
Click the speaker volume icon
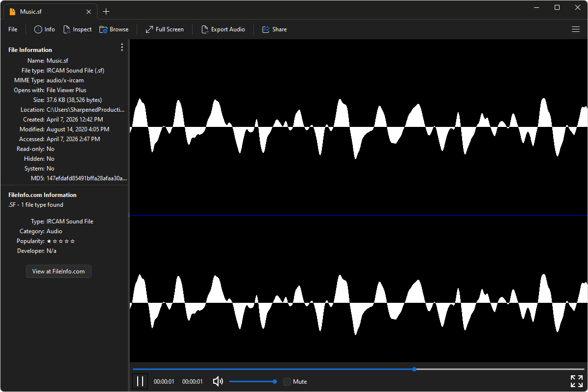[x=218, y=381]
